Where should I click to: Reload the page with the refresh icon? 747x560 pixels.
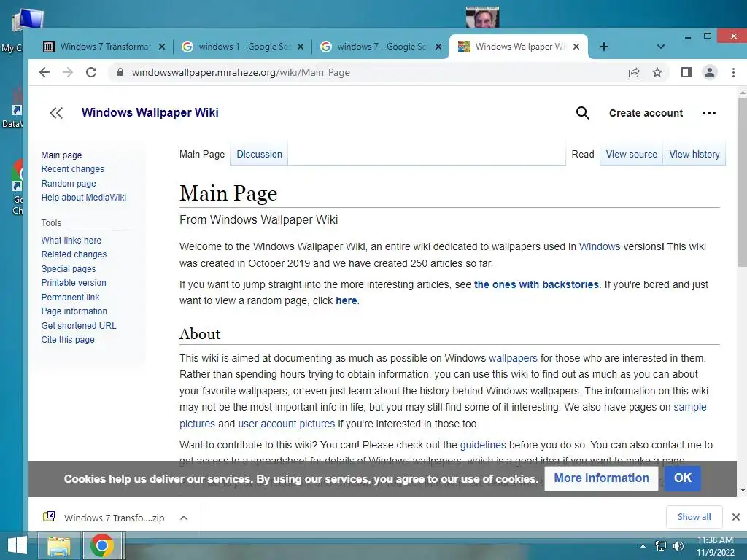pyautogui.click(x=91, y=72)
